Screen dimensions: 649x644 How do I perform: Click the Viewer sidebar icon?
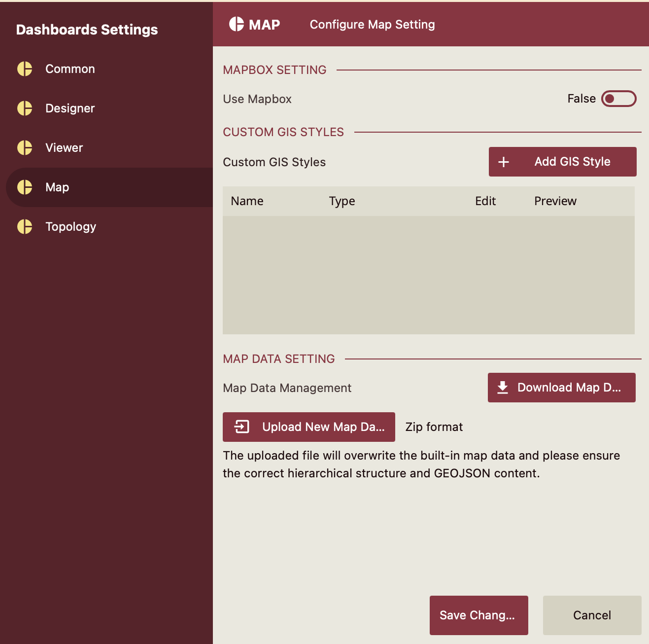(x=25, y=148)
